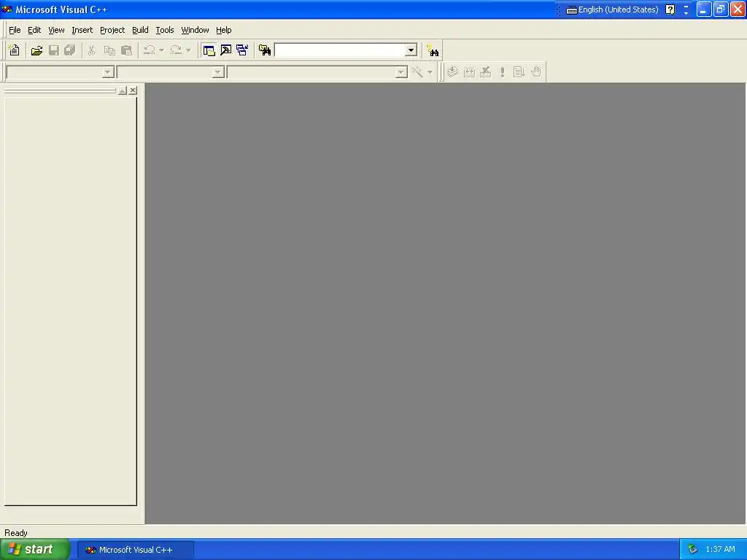747x560 pixels.
Task: Click the Compile icon on Build toolbar
Action: click(452, 72)
